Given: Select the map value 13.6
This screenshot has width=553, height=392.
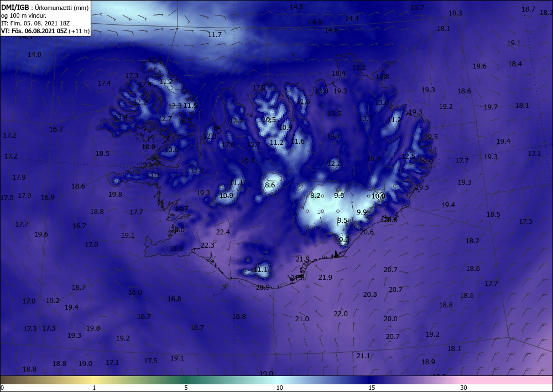Looking at the screenshot, I should [x=382, y=103].
